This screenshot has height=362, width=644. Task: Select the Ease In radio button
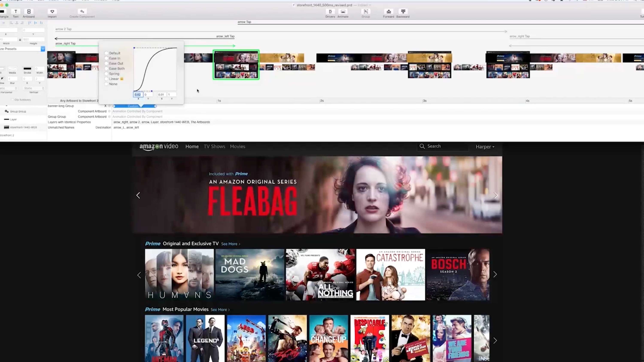106,58
